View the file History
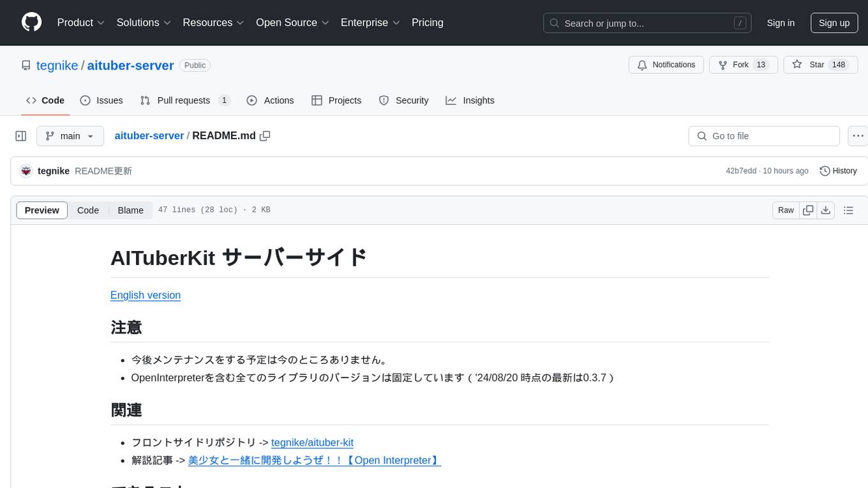 click(x=838, y=171)
